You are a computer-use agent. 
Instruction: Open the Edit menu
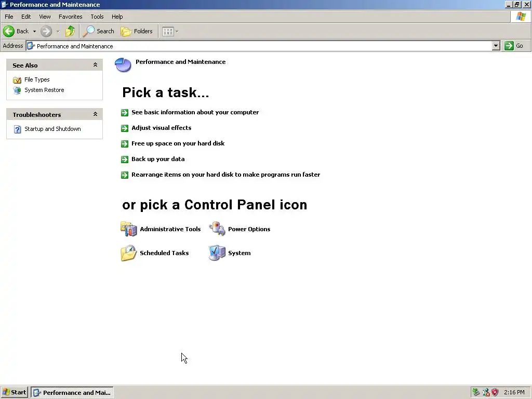pyautogui.click(x=26, y=17)
